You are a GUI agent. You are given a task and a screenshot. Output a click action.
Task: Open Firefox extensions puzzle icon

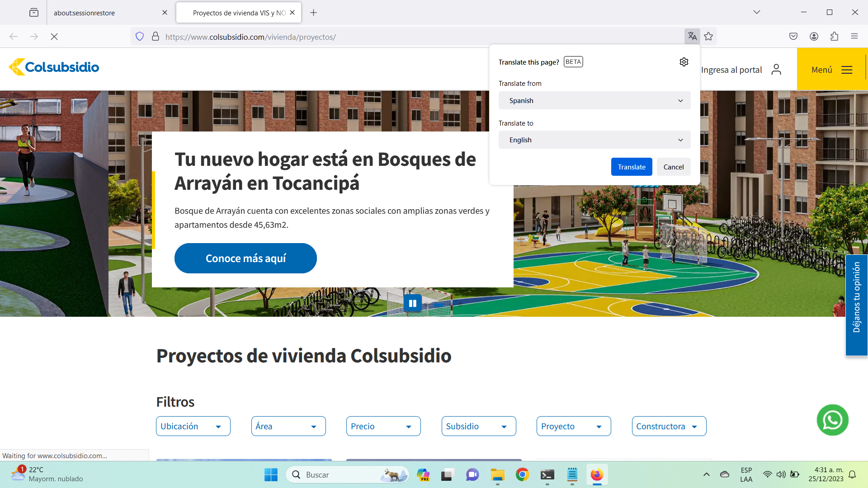point(834,37)
